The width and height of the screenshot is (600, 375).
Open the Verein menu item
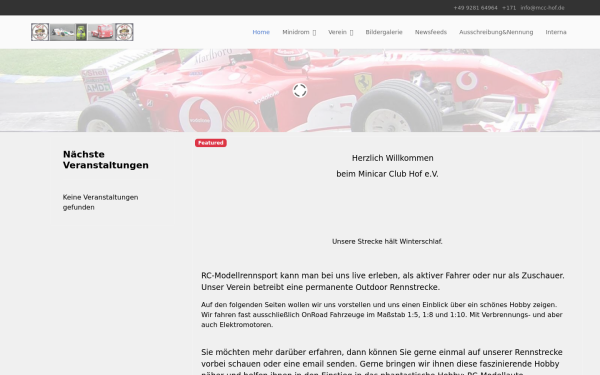tap(337, 32)
